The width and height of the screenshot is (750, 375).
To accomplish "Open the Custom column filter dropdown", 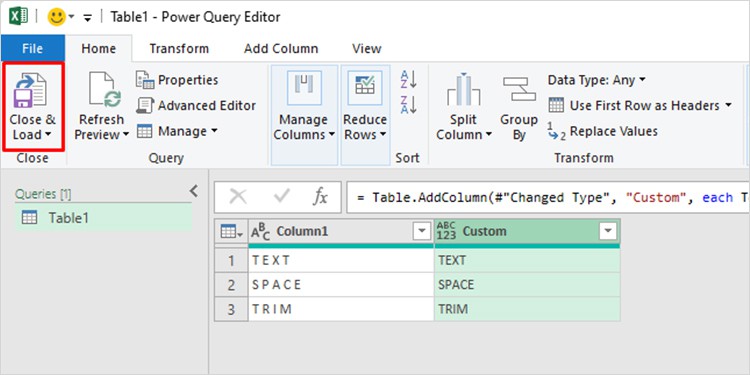I will pos(607,232).
